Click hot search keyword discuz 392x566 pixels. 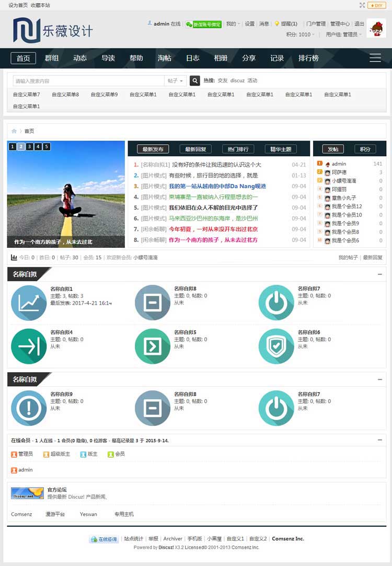coord(237,80)
